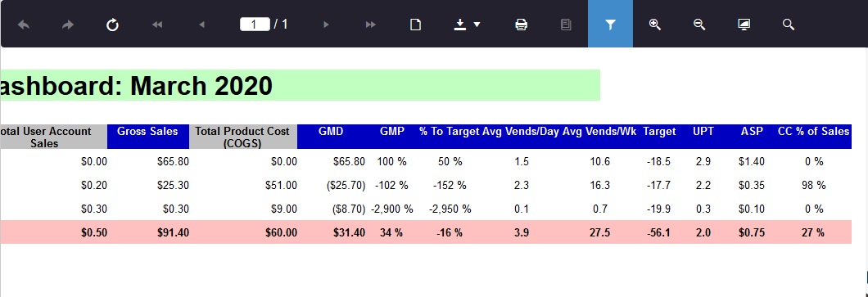This screenshot has width=868, height=297.
Task: Click the Gross Sales column header
Action: pos(147,137)
